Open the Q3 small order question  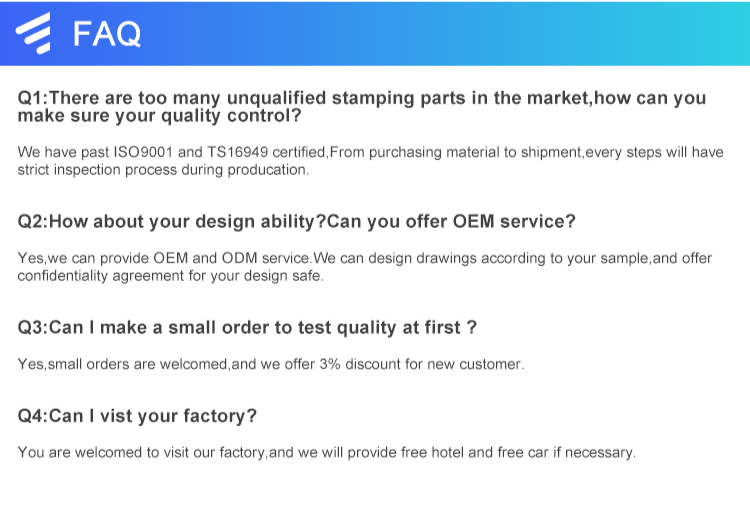coord(246,327)
